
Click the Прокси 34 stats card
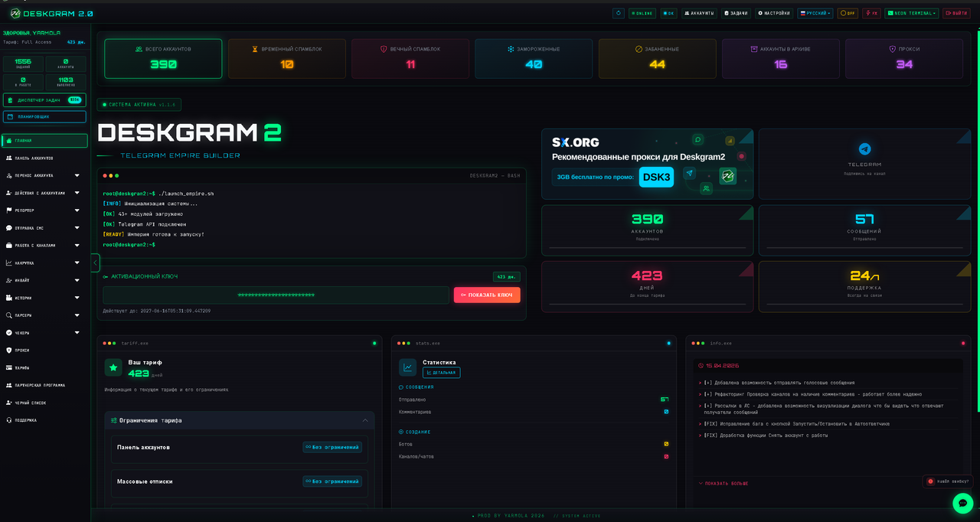coord(904,59)
